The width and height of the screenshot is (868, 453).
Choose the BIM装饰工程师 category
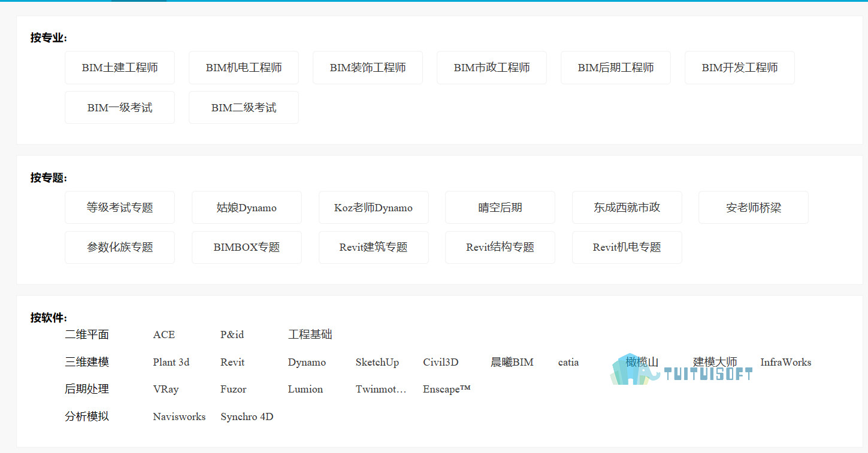point(368,68)
